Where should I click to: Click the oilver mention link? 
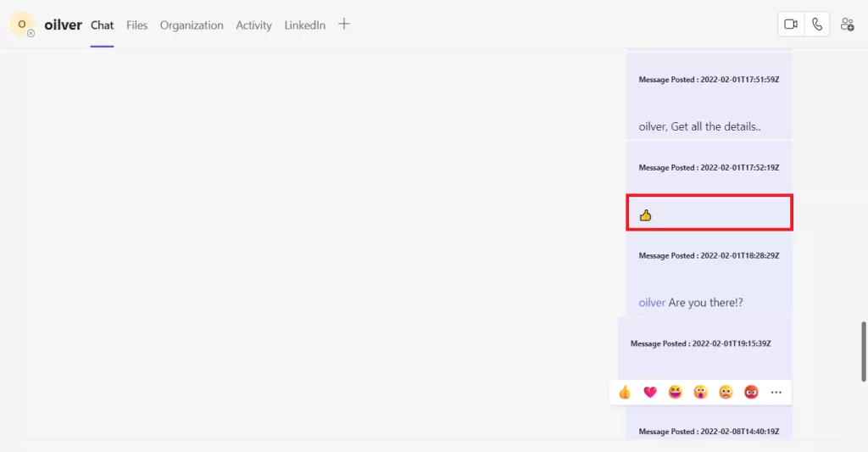pyautogui.click(x=652, y=303)
